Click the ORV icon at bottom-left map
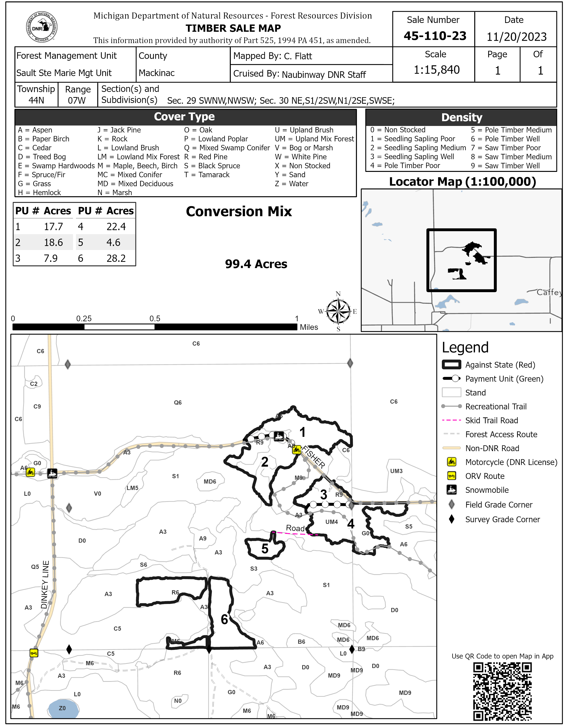 [x=34, y=653]
